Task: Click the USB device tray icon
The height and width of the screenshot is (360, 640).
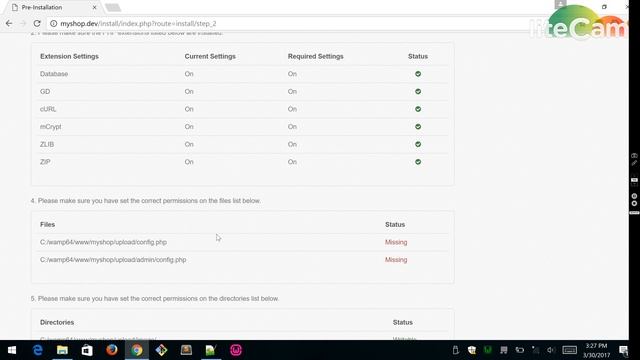Action: point(456,350)
